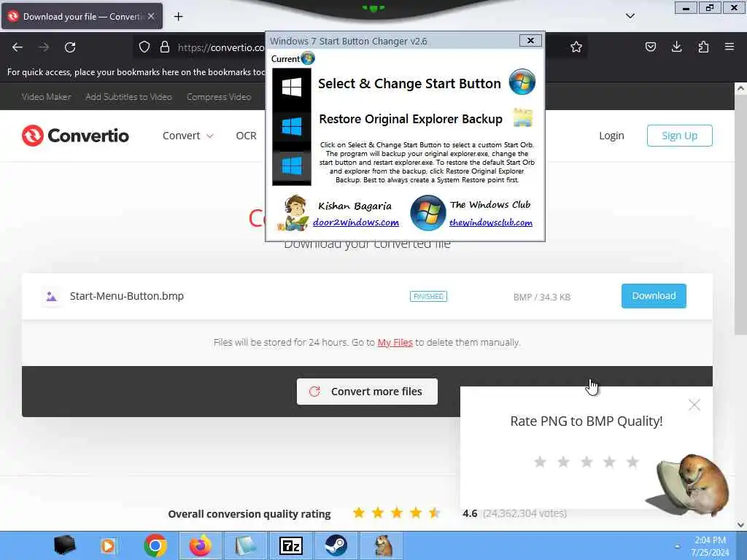Open the OCR menu item
Image resolution: width=747 pixels, height=560 pixels.
pos(247,136)
